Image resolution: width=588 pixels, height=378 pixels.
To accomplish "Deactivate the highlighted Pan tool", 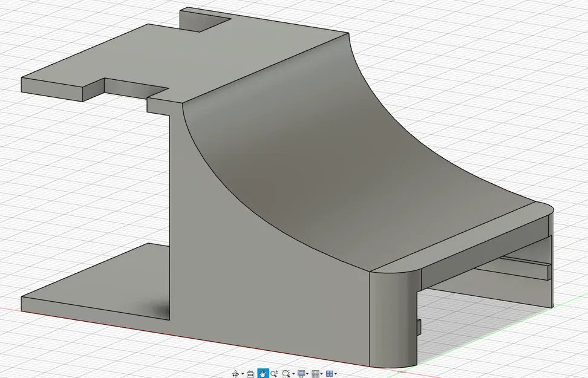I will tap(263, 374).
